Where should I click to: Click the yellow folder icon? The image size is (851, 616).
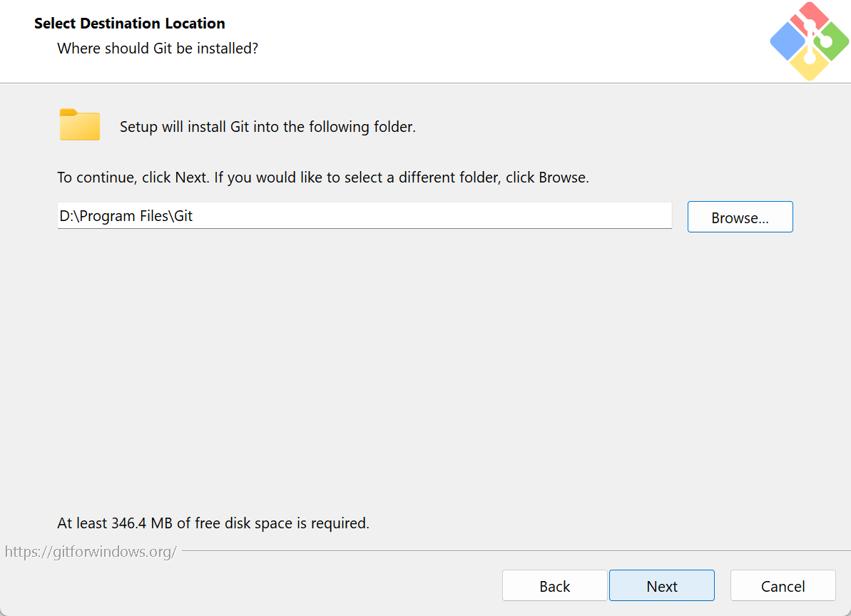(x=80, y=125)
